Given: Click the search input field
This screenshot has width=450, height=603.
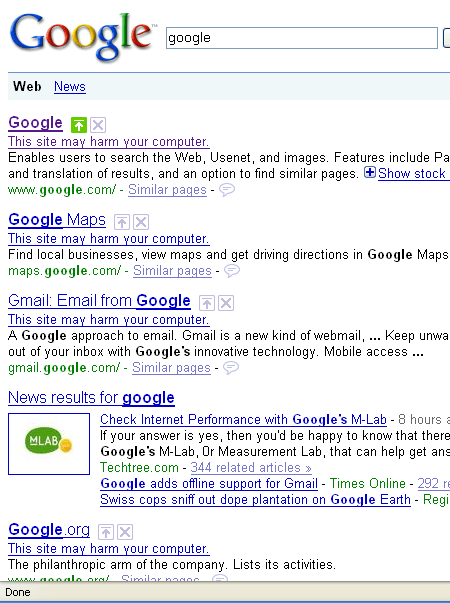Looking at the screenshot, I should point(302,38).
